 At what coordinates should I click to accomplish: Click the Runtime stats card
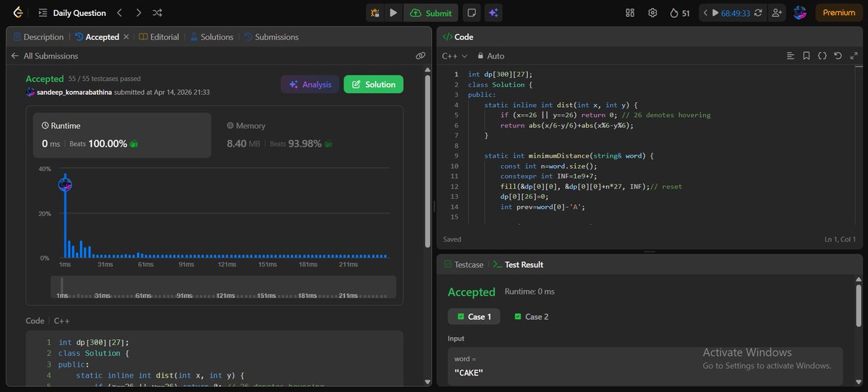(x=122, y=135)
